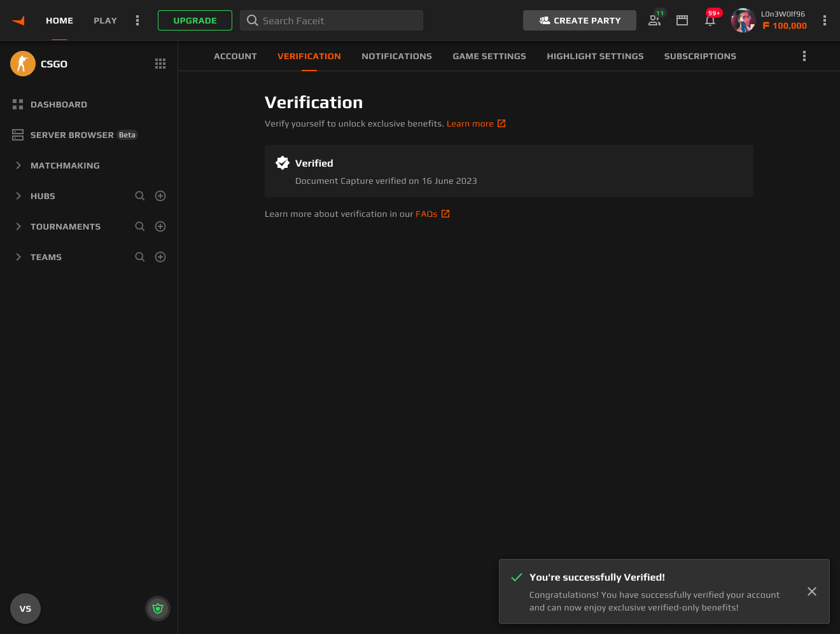Screen dimensions: 840x634
Task: Expand the Hubs sidebar section
Action: pyautogui.click(x=18, y=196)
